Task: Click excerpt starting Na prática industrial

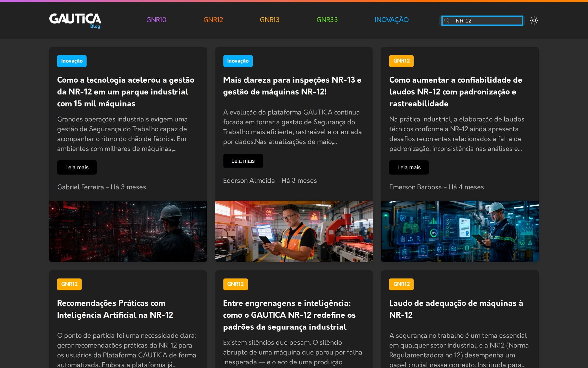Action: 457,134
